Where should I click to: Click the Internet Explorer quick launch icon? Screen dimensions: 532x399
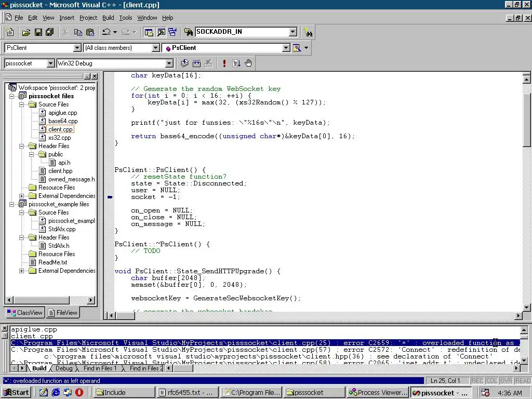pyautogui.click(x=56, y=393)
